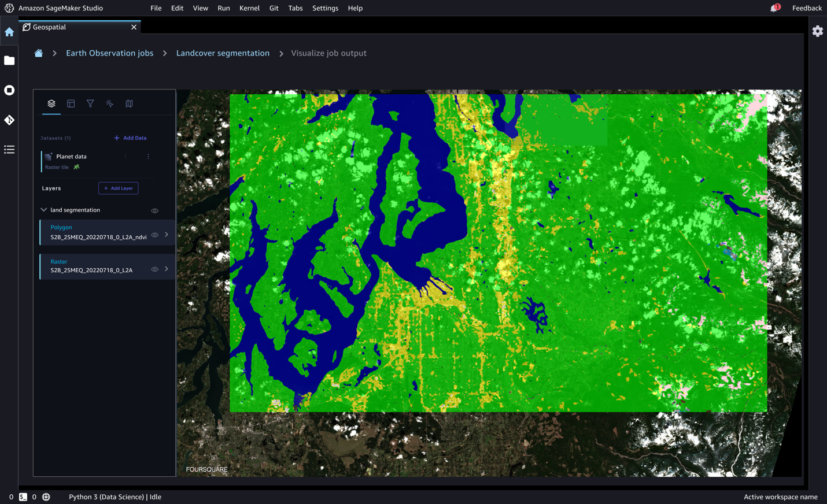
Task: Close the Geospatial tab
Action: [x=134, y=27]
